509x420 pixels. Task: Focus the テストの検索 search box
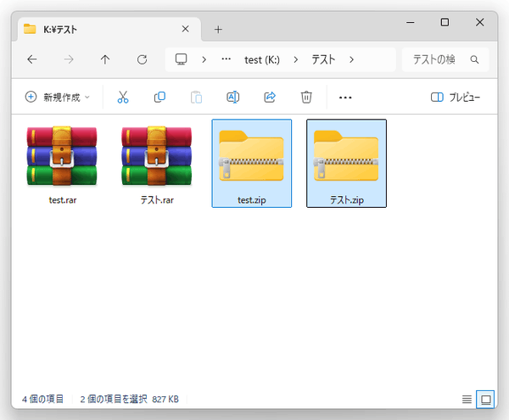click(x=445, y=59)
